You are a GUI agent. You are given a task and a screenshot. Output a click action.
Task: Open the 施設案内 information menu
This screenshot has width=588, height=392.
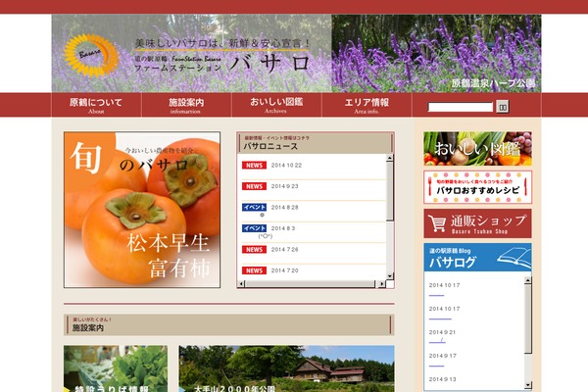pos(186,105)
